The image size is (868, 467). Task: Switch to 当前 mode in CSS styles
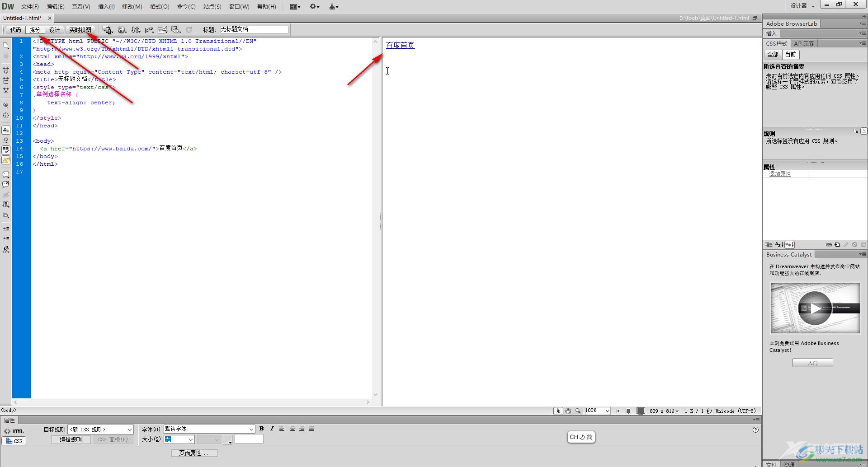(x=791, y=55)
